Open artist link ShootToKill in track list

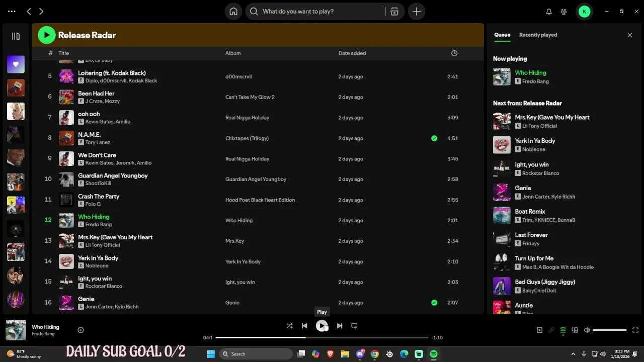tap(98, 184)
